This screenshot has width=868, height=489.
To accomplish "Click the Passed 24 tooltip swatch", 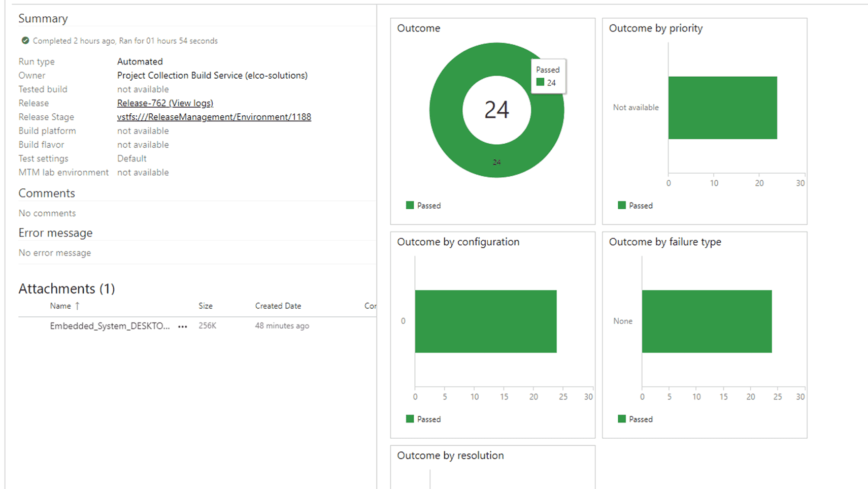I will point(540,82).
